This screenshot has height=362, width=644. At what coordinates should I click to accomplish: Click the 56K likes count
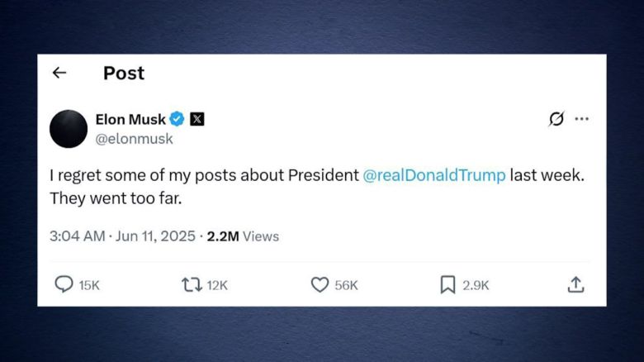tap(346, 285)
